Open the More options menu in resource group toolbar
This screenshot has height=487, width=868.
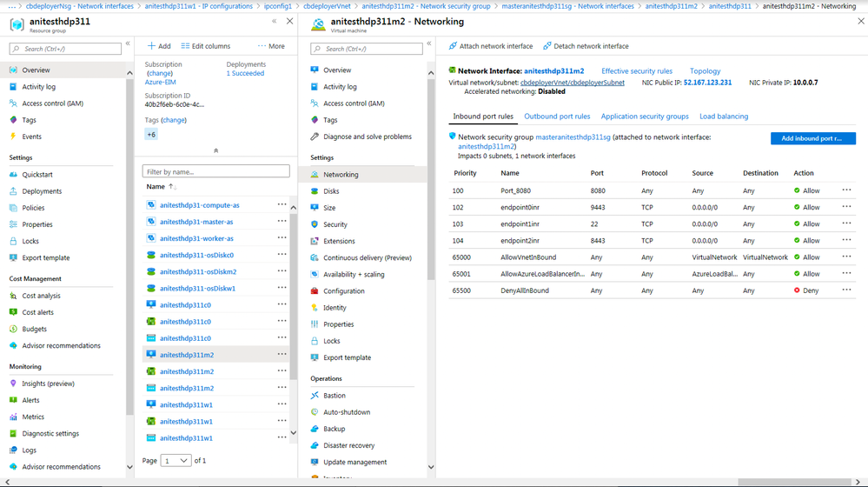pyautogui.click(x=271, y=46)
